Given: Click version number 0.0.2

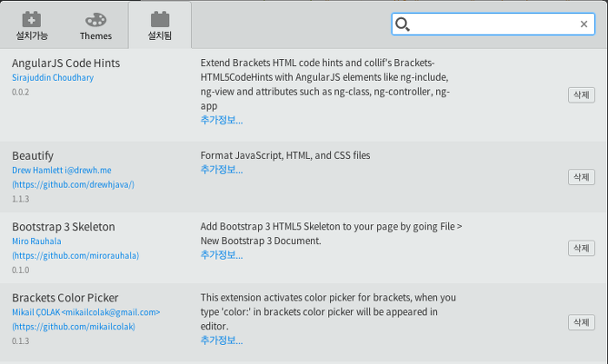Looking at the screenshot, I should (x=20, y=92).
